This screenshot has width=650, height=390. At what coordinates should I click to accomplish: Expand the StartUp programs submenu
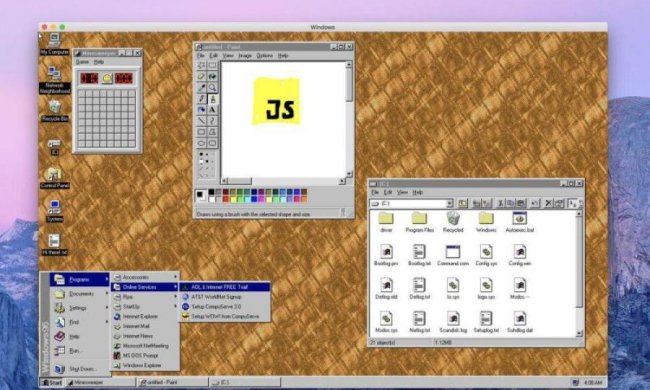pos(145,306)
